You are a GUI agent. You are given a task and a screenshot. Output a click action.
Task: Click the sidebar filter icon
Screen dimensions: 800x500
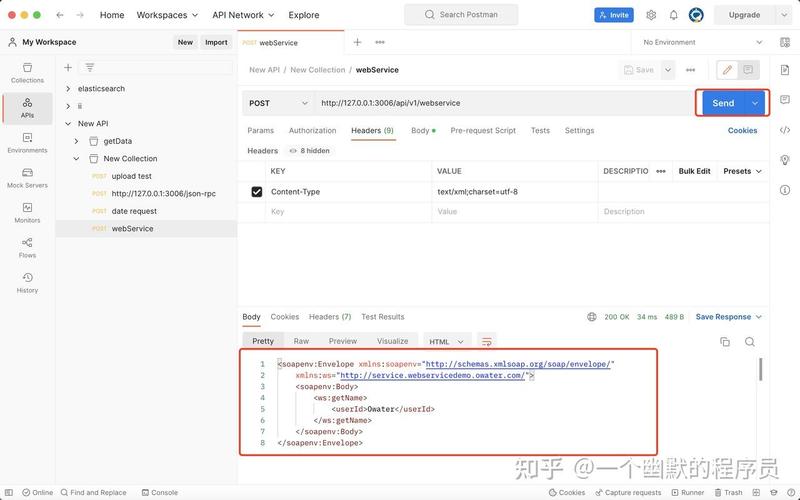[x=90, y=67]
